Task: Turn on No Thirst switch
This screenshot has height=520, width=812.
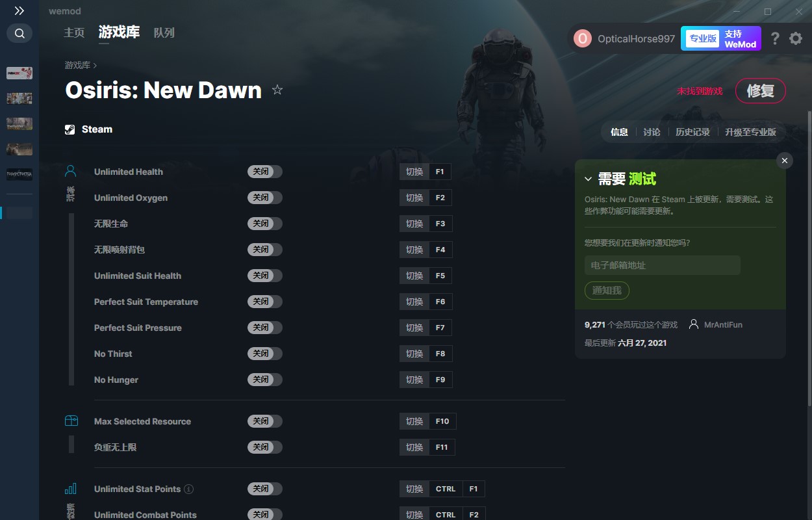Action: point(265,354)
